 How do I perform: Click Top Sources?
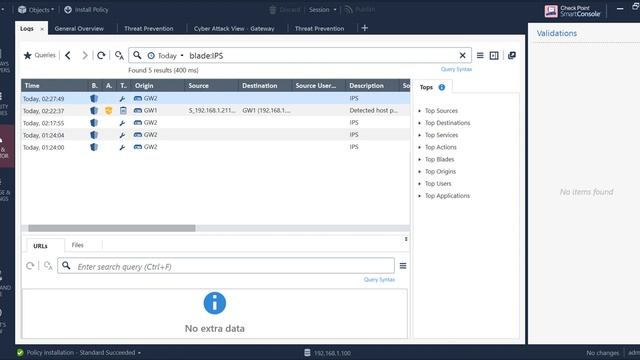coord(441,111)
